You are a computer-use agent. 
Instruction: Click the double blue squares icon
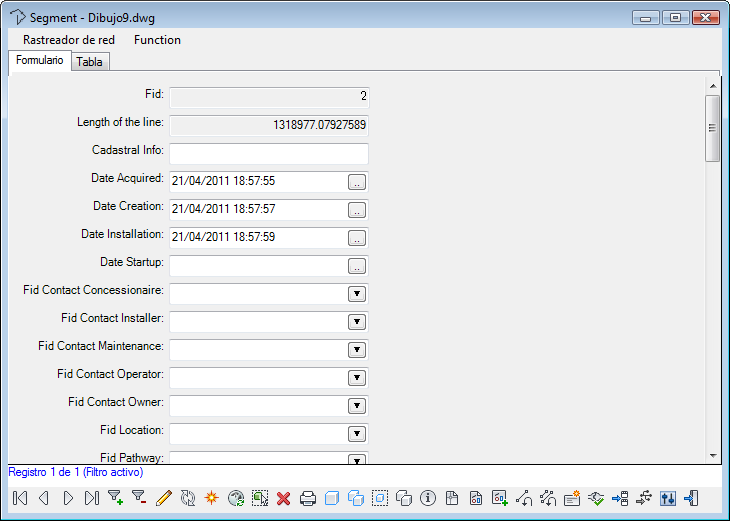pyautogui.click(x=356, y=498)
